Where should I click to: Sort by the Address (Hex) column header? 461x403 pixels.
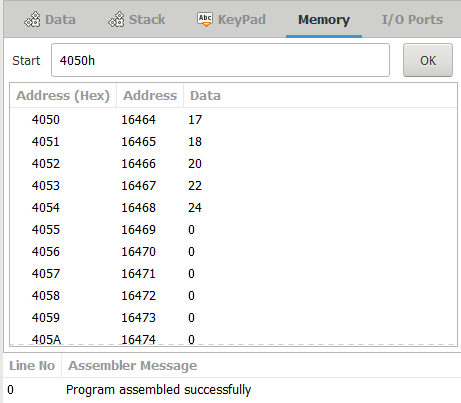pyautogui.click(x=63, y=96)
